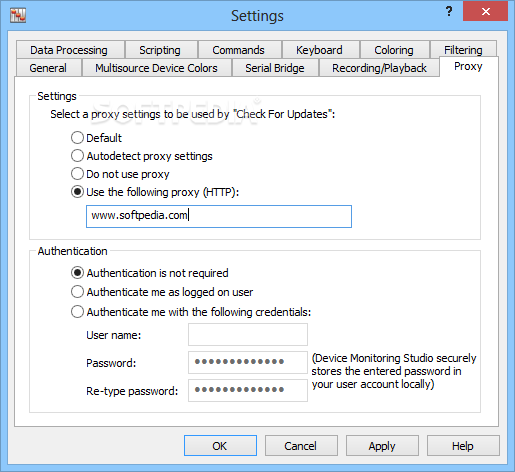Open the Coloring tab
The height and width of the screenshot is (472, 515).
(394, 50)
